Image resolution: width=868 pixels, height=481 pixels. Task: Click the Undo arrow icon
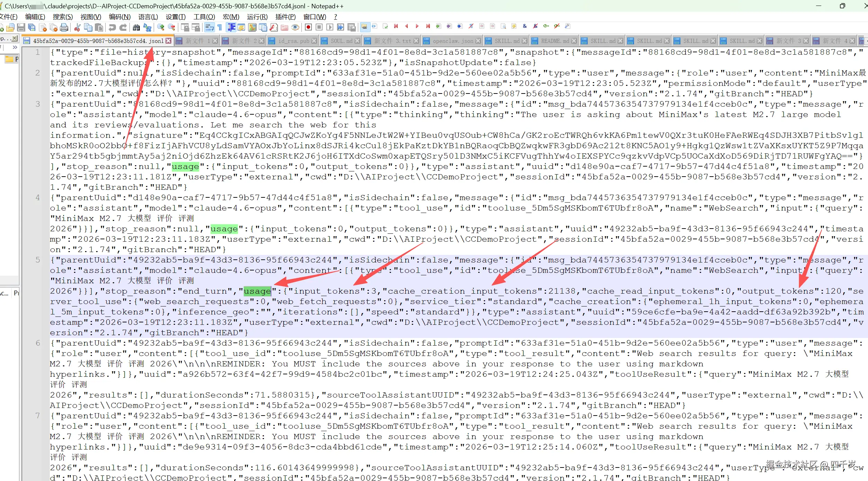click(x=112, y=27)
